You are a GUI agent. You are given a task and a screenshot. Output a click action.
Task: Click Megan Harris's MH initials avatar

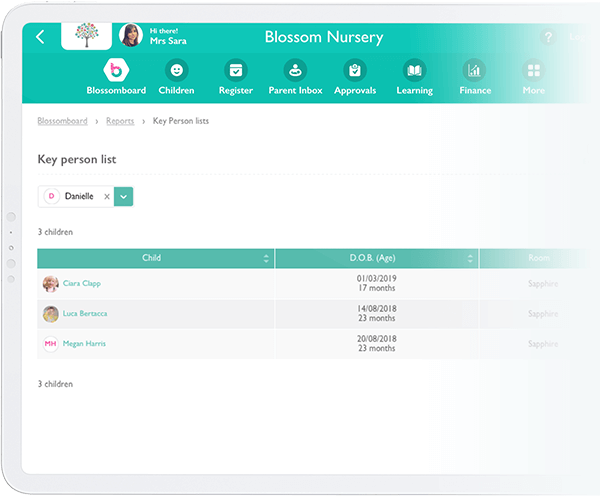tap(51, 344)
